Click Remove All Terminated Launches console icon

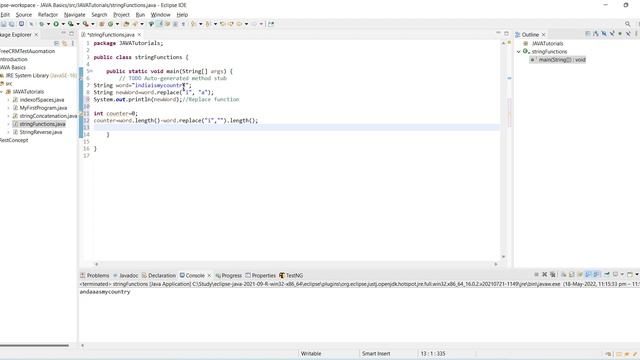[553, 274]
